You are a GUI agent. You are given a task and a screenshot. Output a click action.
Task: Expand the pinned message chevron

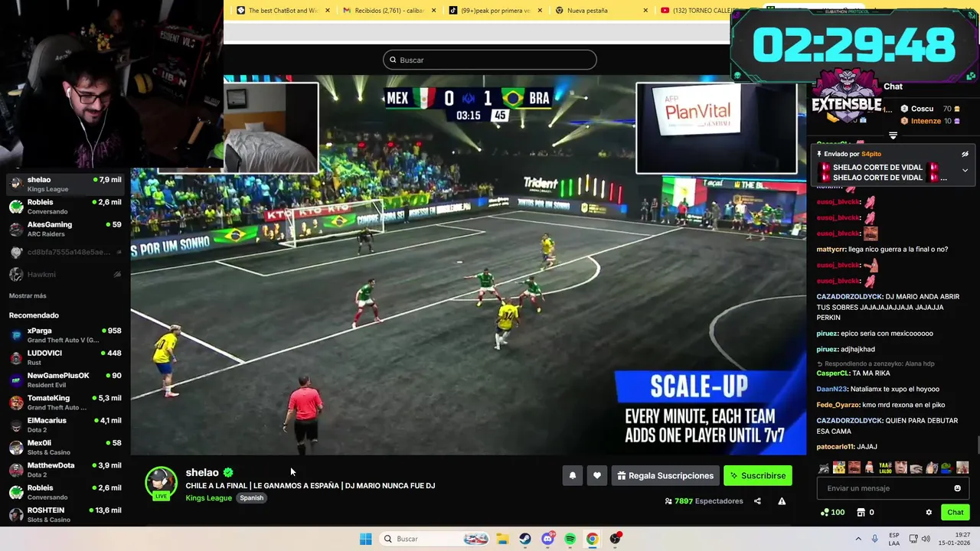pyautogui.click(x=965, y=170)
